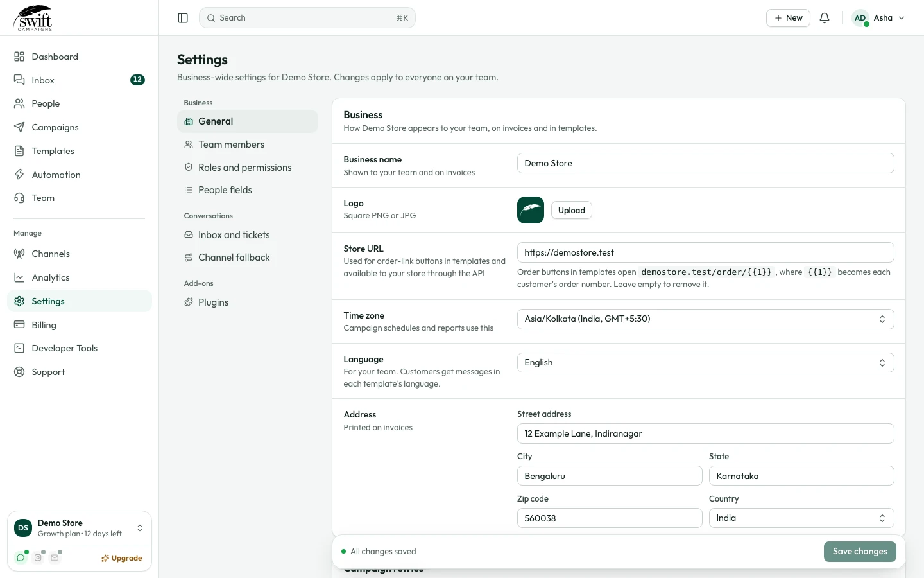Viewport: 924px width, 578px height.
Task: Open Channel fallback settings
Action: tap(248, 258)
